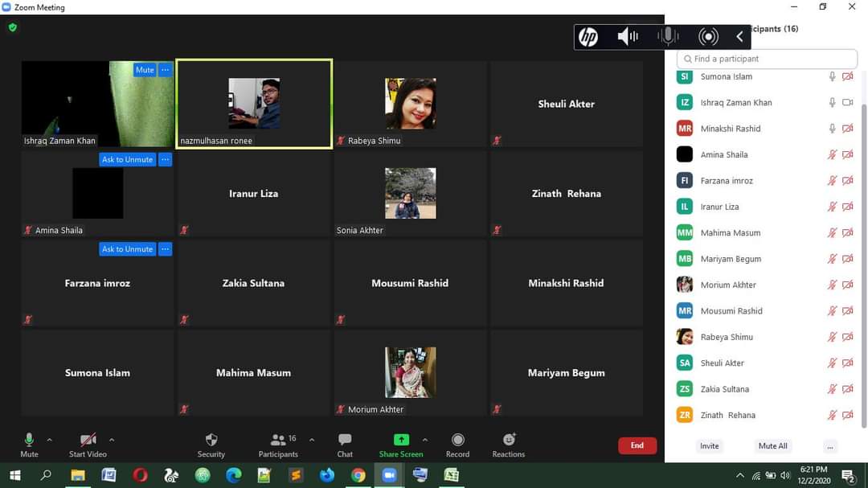The height and width of the screenshot is (488, 868).
Task: Mute your microphone in the Zoom toolbar
Action: click(30, 445)
